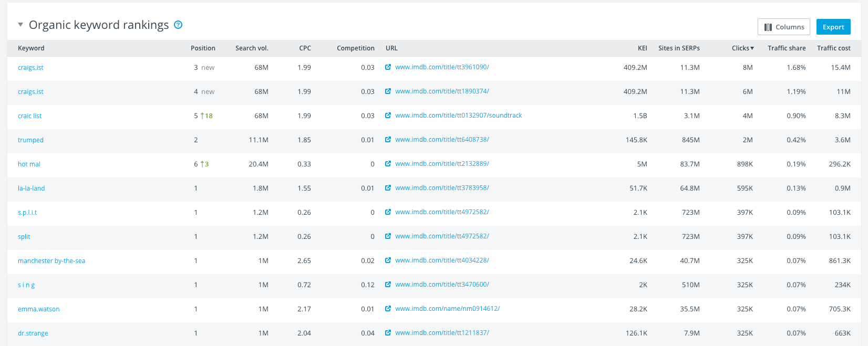Collapse the Organic keyword rankings section triangle
This screenshot has width=868, height=346.
(20, 25)
